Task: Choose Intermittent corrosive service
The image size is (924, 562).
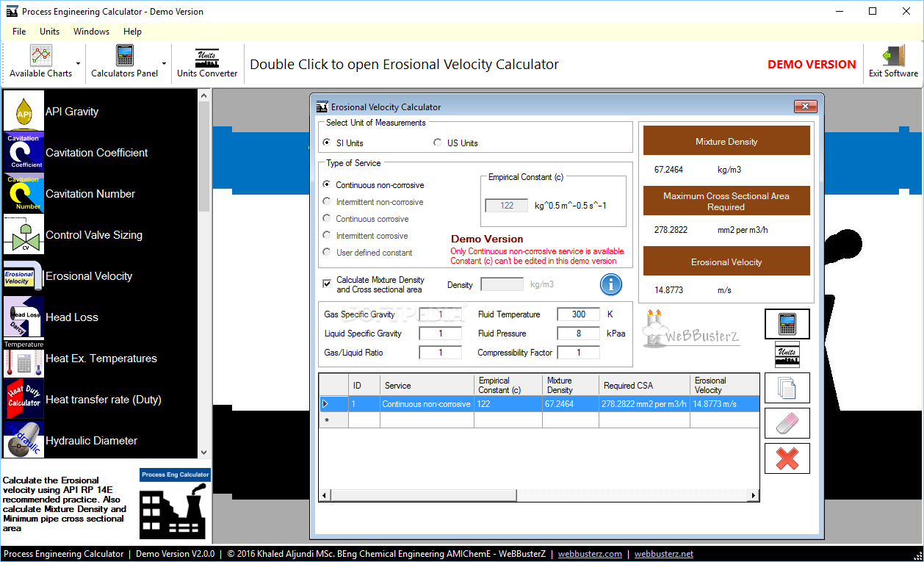Action: 327,236
